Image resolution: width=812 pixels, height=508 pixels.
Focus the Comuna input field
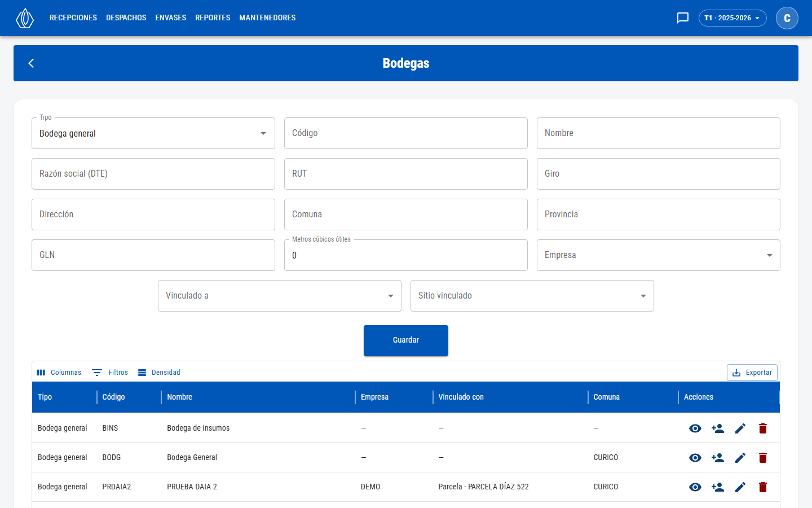click(406, 214)
